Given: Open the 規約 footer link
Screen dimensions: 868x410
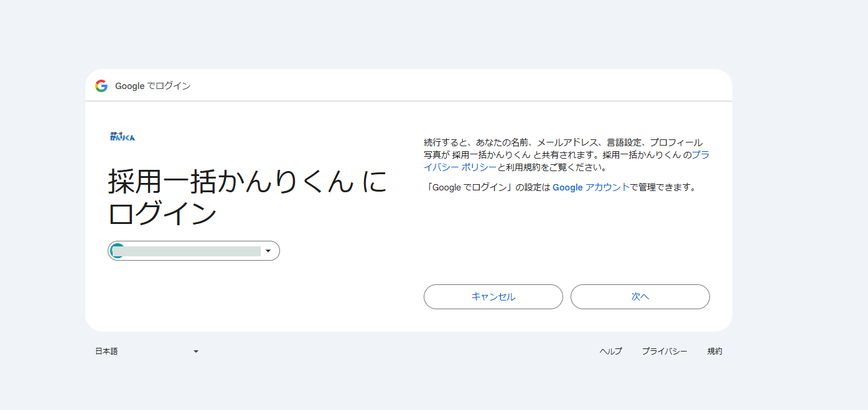Looking at the screenshot, I should pyautogui.click(x=714, y=351).
